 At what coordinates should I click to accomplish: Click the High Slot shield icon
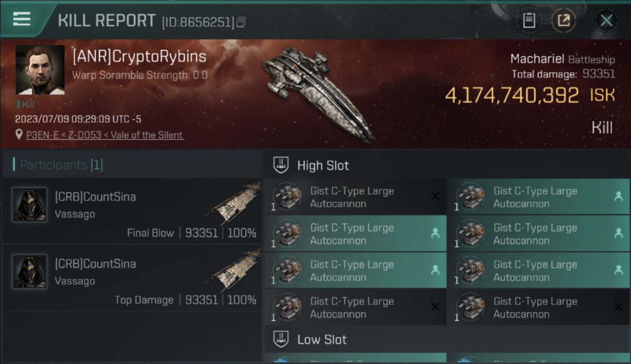[281, 165]
